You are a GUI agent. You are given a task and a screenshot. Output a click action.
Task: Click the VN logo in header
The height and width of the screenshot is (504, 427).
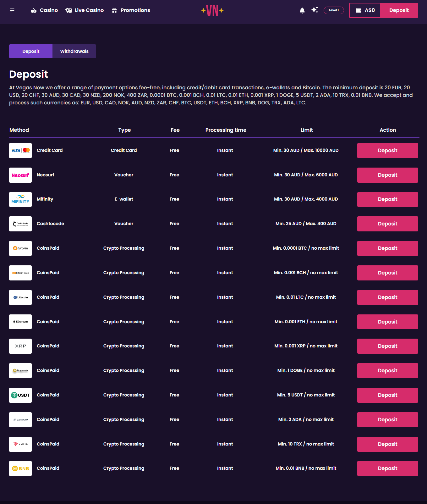pos(212,10)
